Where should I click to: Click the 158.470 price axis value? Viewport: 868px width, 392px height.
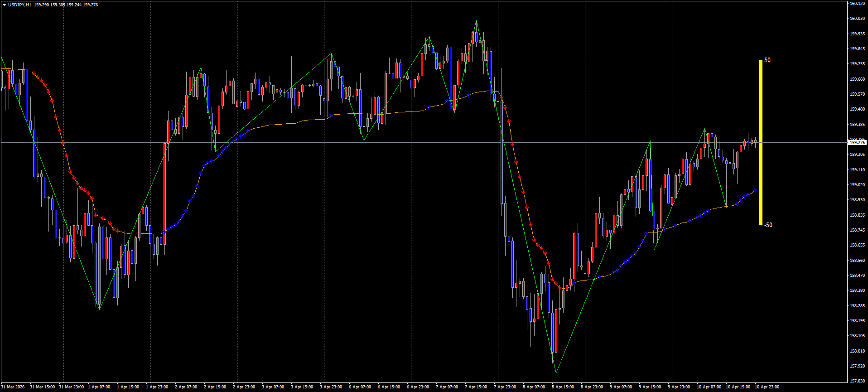tap(857, 276)
